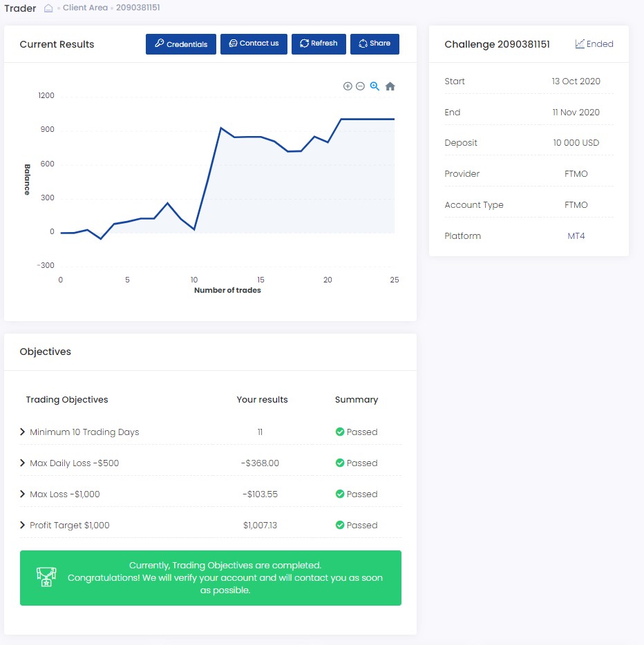
Task: Click the Ended chart status icon
Action: [x=580, y=44]
